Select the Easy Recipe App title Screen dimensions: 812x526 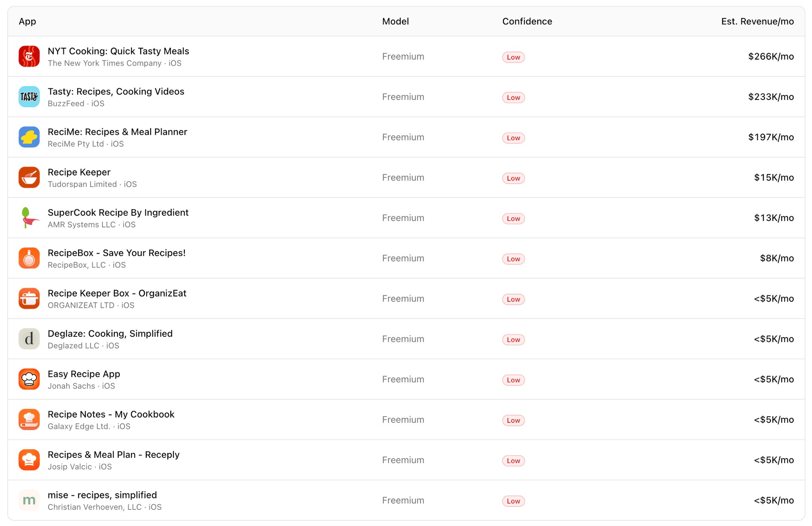click(84, 374)
